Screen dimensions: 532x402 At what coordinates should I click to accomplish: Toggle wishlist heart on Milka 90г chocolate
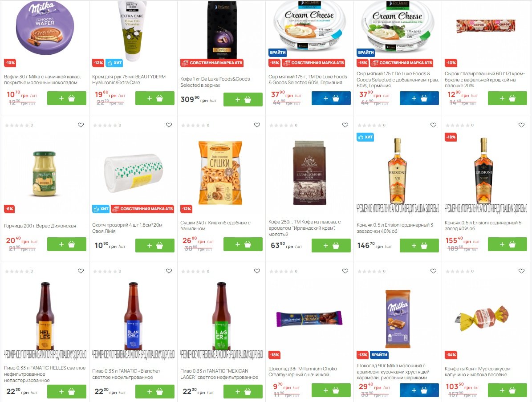pyautogui.click(x=433, y=271)
